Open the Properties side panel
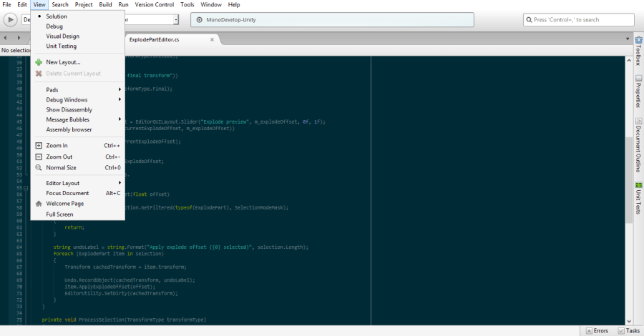Screen dimensions: 644x336 click(638, 93)
